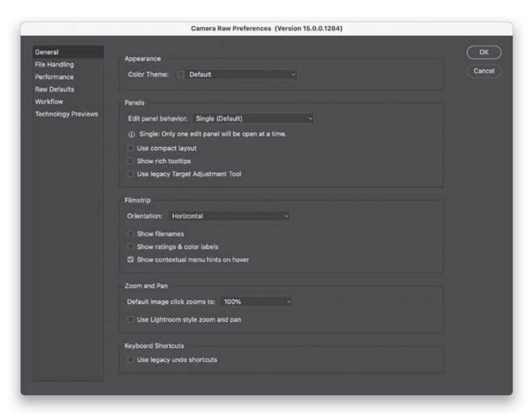Screen dimensions: 532x414
Task: Enable Show filenames in Filmstrip
Action: coord(131,234)
